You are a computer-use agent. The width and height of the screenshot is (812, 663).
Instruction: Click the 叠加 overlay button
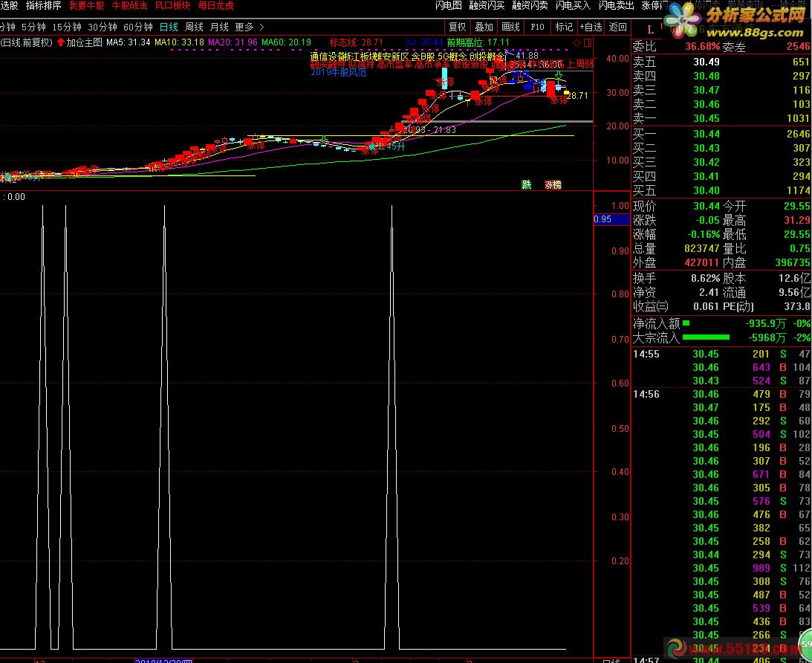(x=484, y=27)
